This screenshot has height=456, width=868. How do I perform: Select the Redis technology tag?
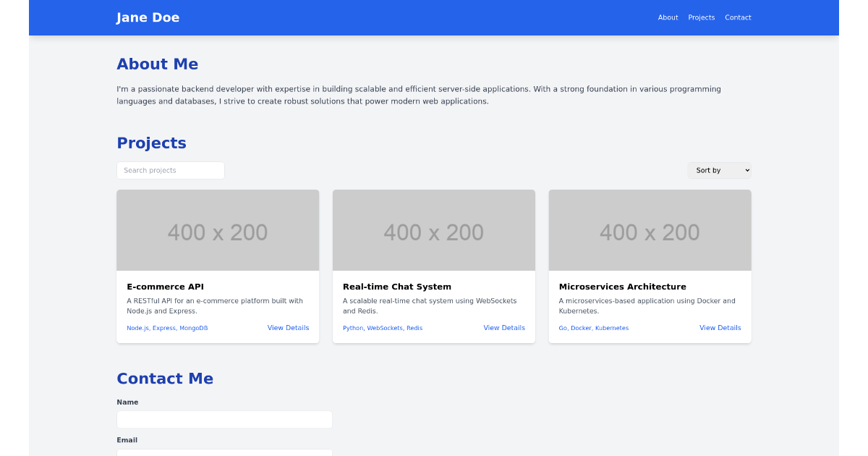coord(414,327)
